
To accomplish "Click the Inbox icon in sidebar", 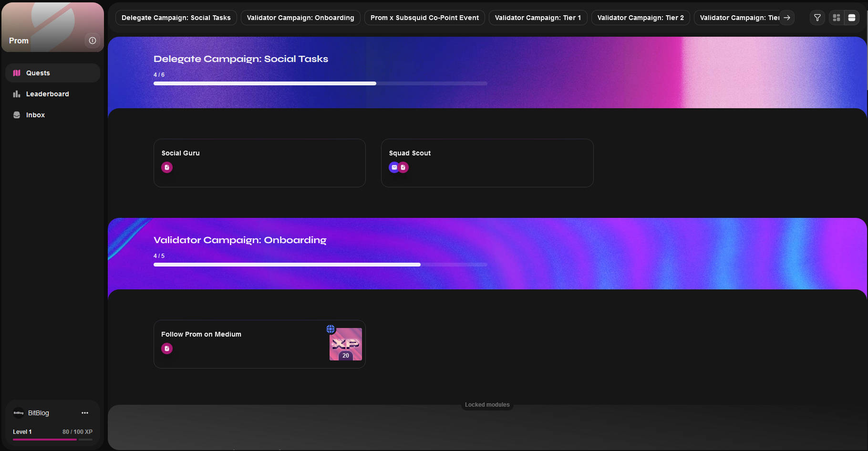I will [x=17, y=115].
